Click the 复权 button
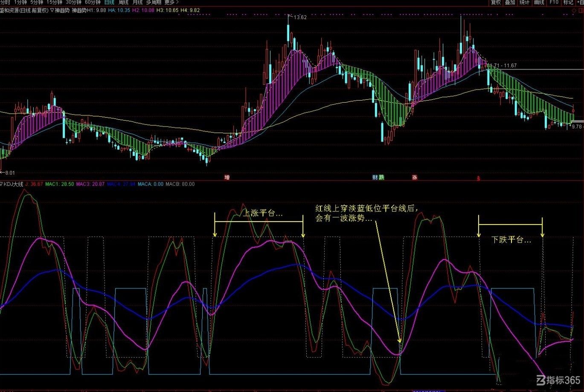Viewport: 584px width, 392px height. (496, 2)
